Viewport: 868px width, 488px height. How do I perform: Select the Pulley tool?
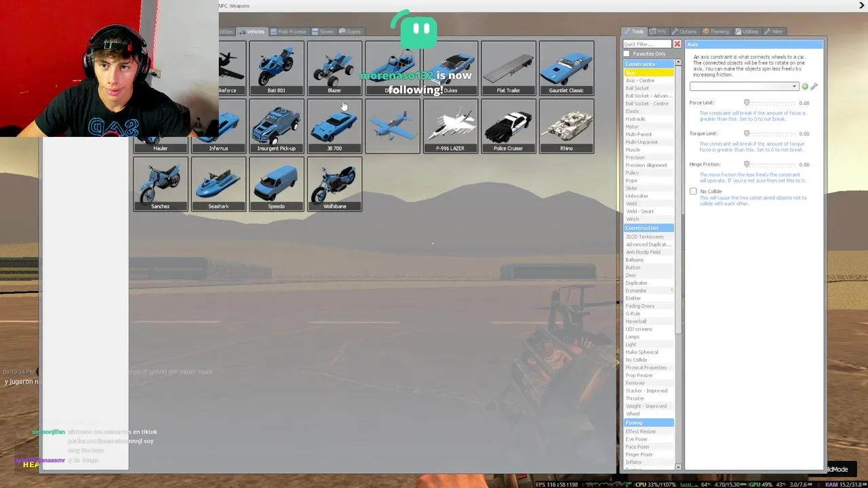(x=648, y=173)
